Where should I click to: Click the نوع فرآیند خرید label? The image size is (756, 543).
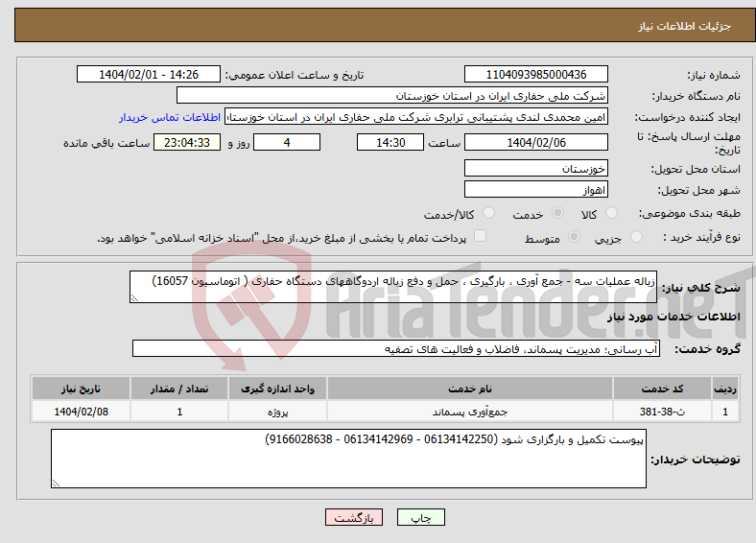point(701,237)
